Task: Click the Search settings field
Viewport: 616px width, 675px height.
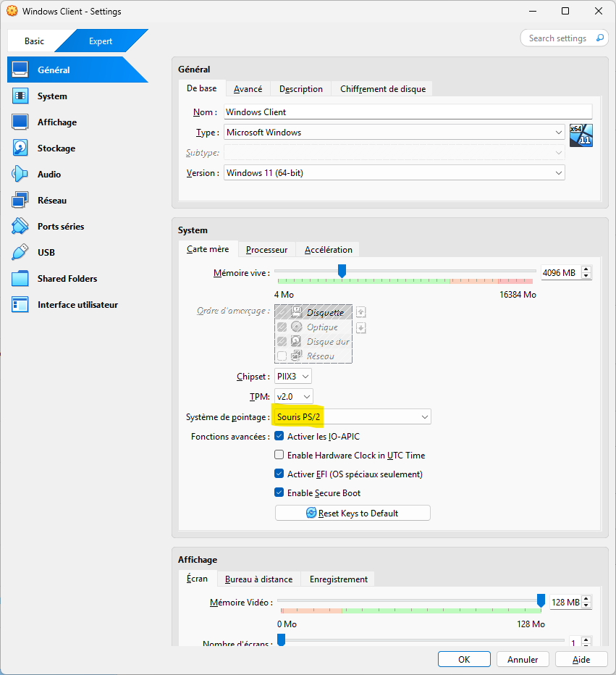Action: [565, 38]
